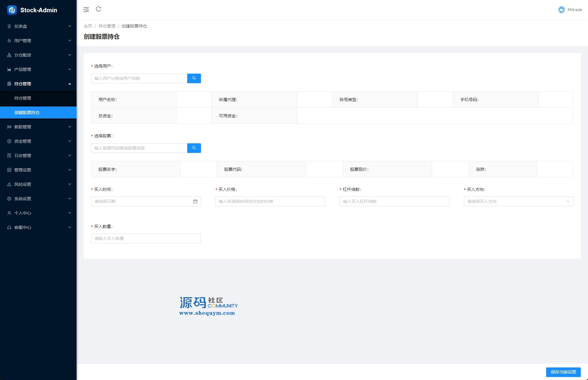
Task: Focus the 杠杆倍数 leverage input field
Action: pos(394,201)
